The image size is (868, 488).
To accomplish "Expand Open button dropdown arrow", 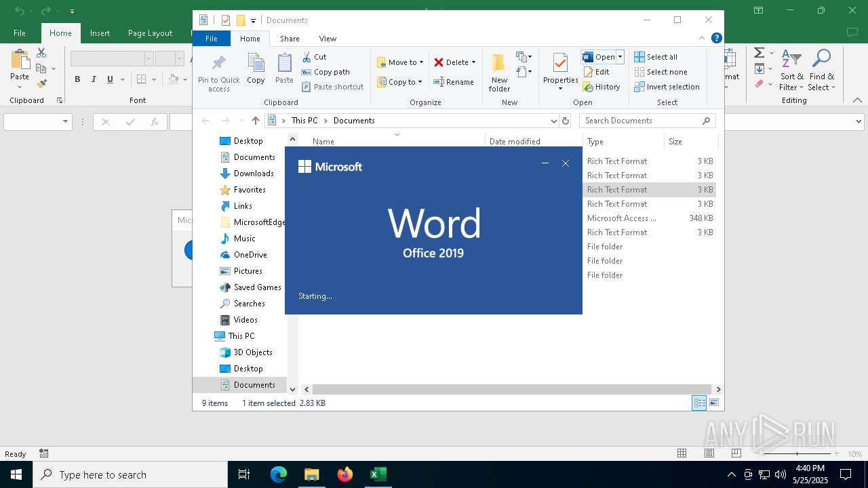I will coord(620,57).
